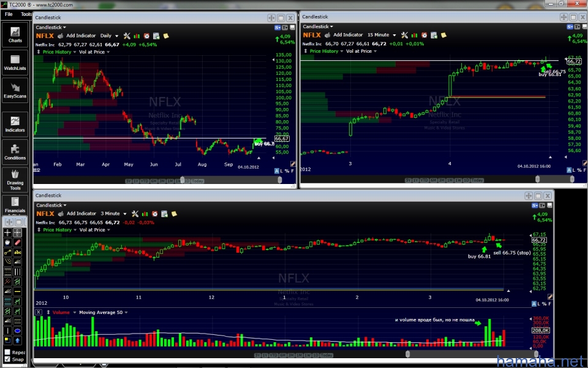The width and height of the screenshot is (588, 368).
Task: Open EasyScans from the sidebar
Action: coord(15,91)
